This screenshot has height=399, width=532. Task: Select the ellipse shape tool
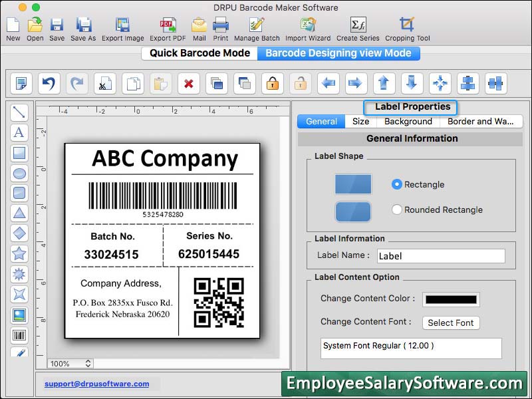coord(19,174)
